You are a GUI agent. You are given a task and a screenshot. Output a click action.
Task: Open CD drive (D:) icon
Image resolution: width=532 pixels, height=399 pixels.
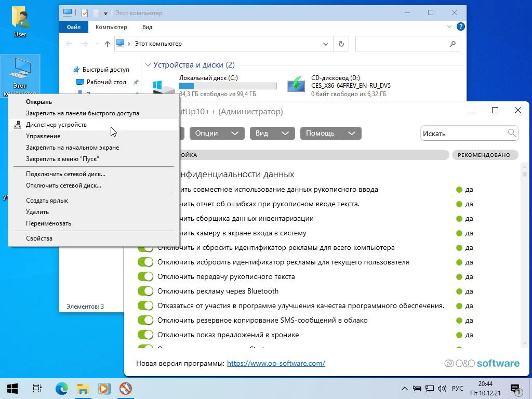(x=296, y=84)
